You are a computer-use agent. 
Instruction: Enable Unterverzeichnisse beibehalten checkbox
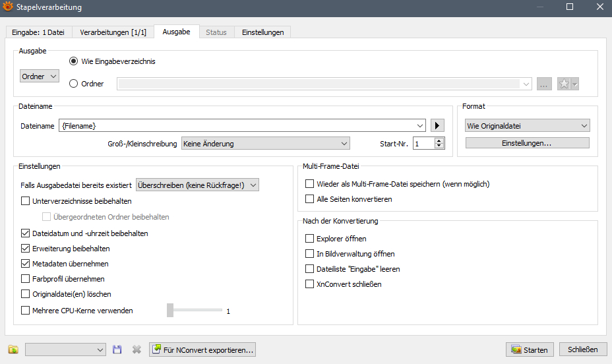coord(26,201)
